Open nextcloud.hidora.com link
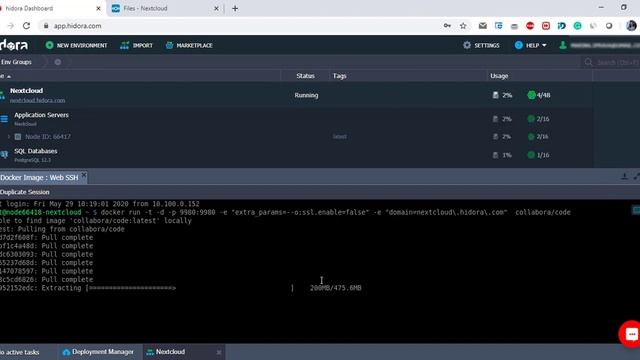 point(38,100)
